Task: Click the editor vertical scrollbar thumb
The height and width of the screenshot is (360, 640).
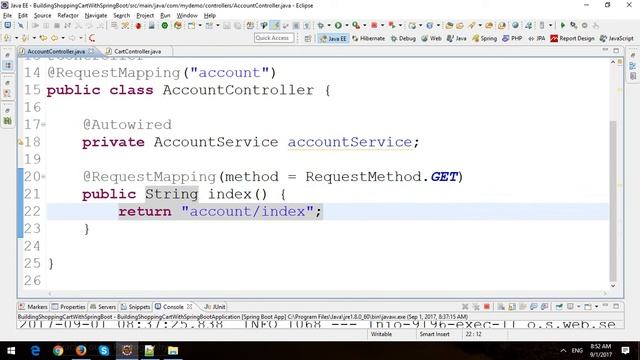Action: click(x=613, y=200)
